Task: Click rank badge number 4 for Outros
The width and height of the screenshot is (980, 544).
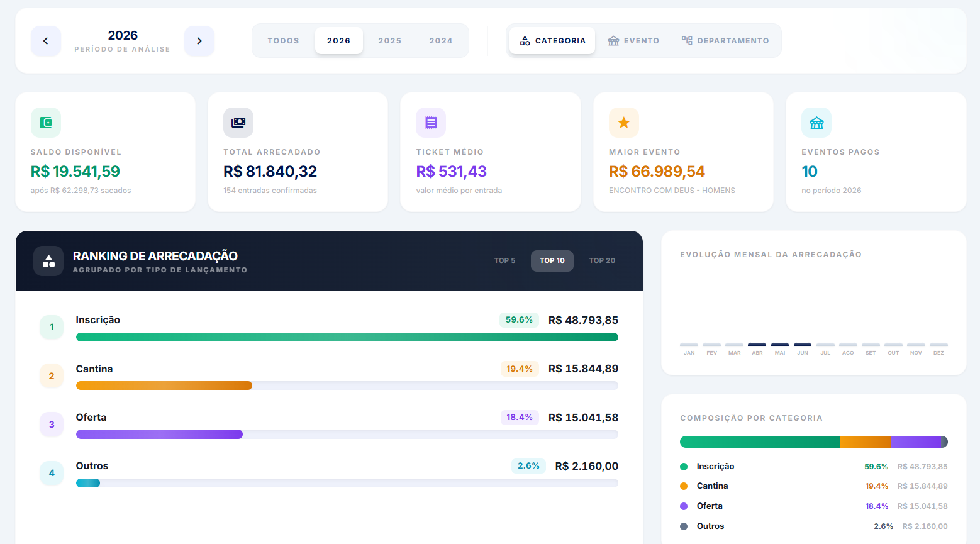Action: [52, 473]
